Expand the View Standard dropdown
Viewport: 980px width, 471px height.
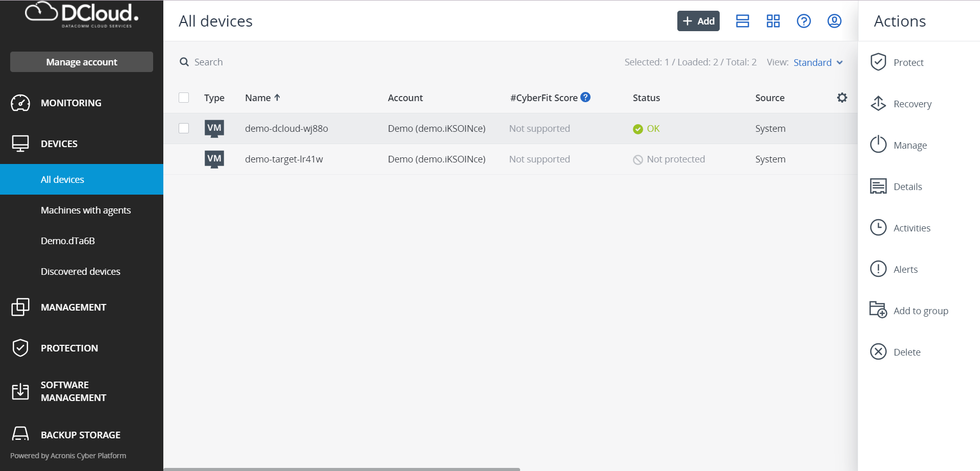[818, 62]
